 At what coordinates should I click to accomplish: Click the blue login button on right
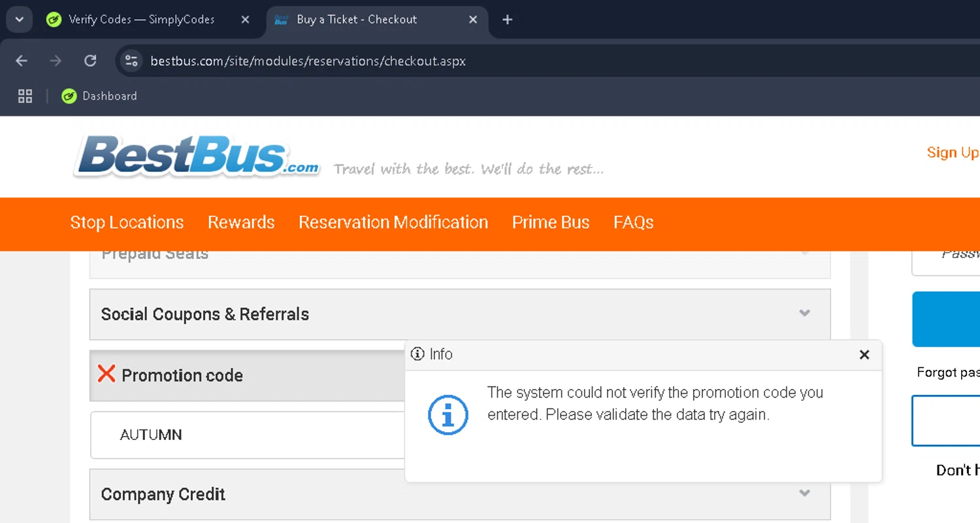pyautogui.click(x=946, y=319)
